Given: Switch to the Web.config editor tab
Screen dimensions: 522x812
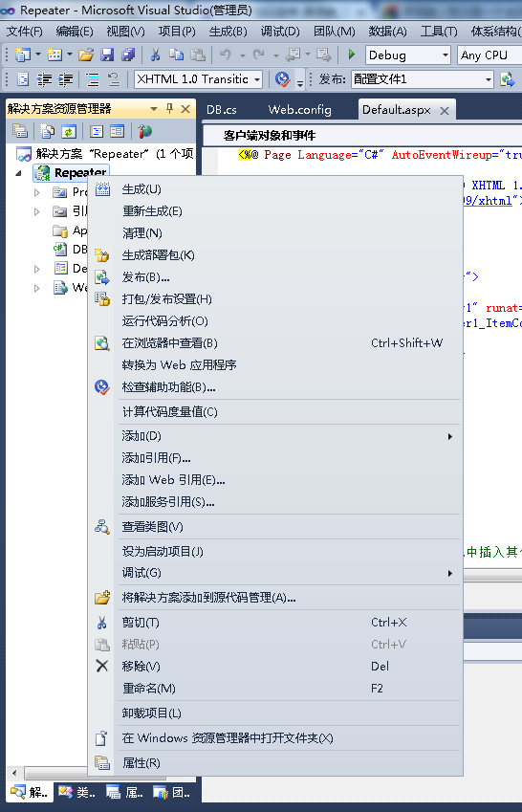Looking at the screenshot, I should click(x=300, y=110).
